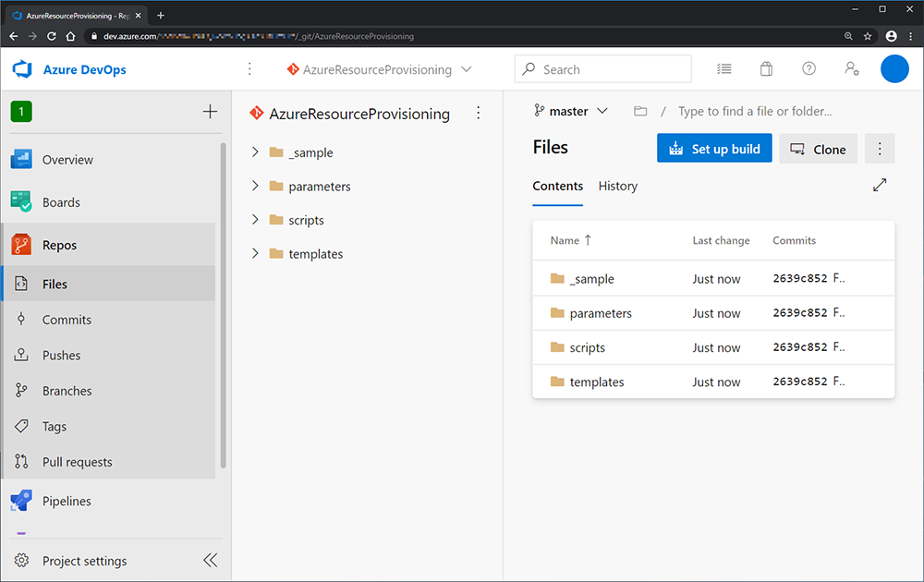This screenshot has width=924, height=582.
Task: Expand the _sample folder in tree
Action: [255, 152]
